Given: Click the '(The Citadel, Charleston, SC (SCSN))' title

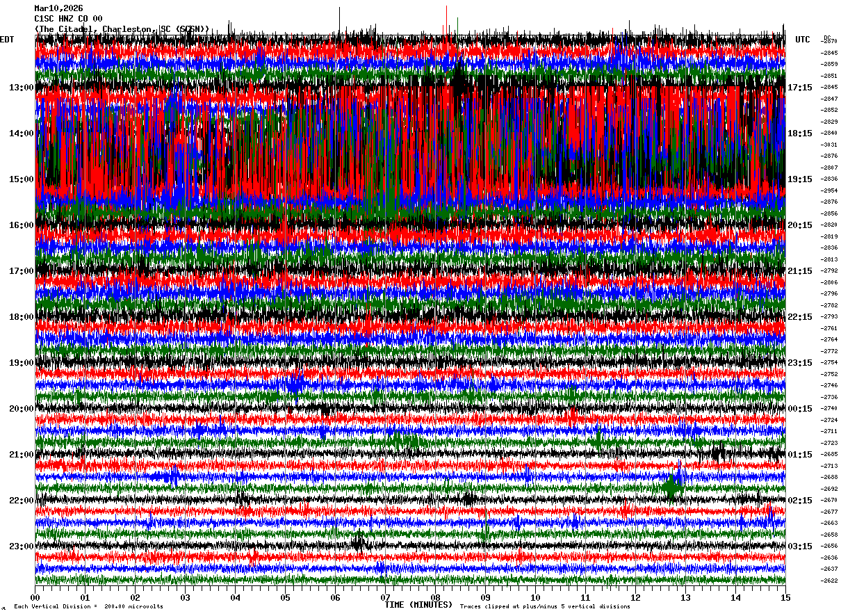Looking at the screenshot, I should click(x=122, y=29).
